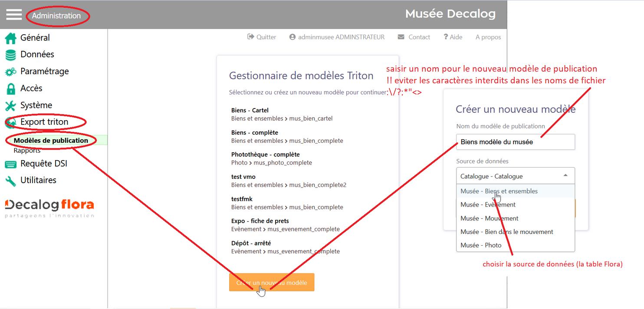Screen dimensions: 644x309
Task: Open the Système menu
Action: pos(36,105)
